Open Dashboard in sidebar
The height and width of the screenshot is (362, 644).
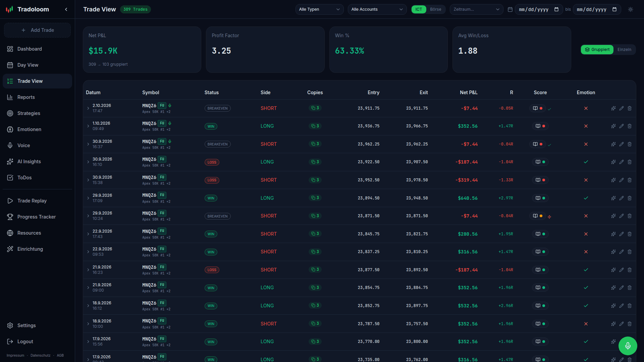coord(37,49)
